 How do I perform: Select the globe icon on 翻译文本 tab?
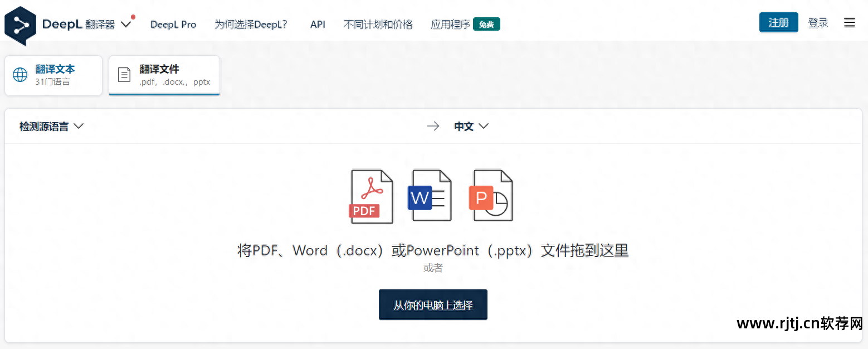coord(20,74)
